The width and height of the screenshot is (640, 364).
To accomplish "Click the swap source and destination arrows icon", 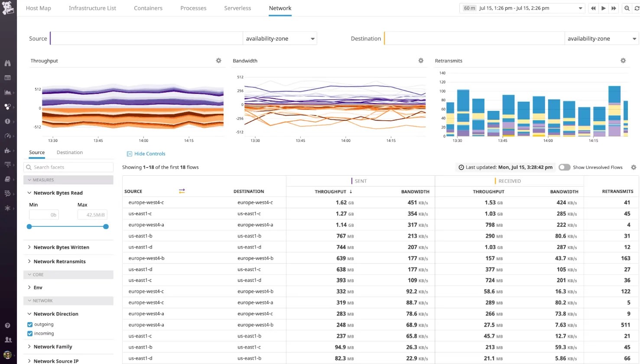I will 182,191.
